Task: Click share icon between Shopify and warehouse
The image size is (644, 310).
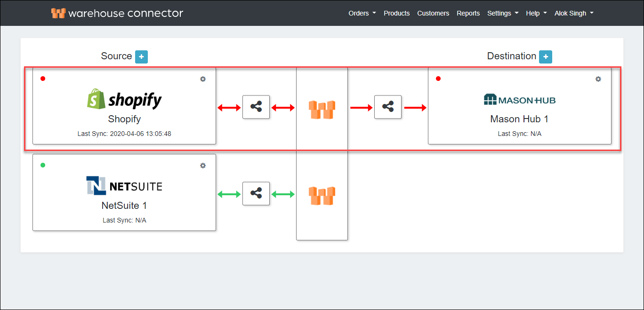Action: [256, 107]
